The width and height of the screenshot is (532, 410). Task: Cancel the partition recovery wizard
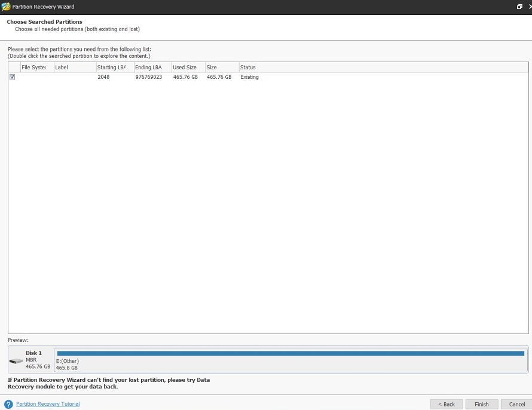pos(516,404)
